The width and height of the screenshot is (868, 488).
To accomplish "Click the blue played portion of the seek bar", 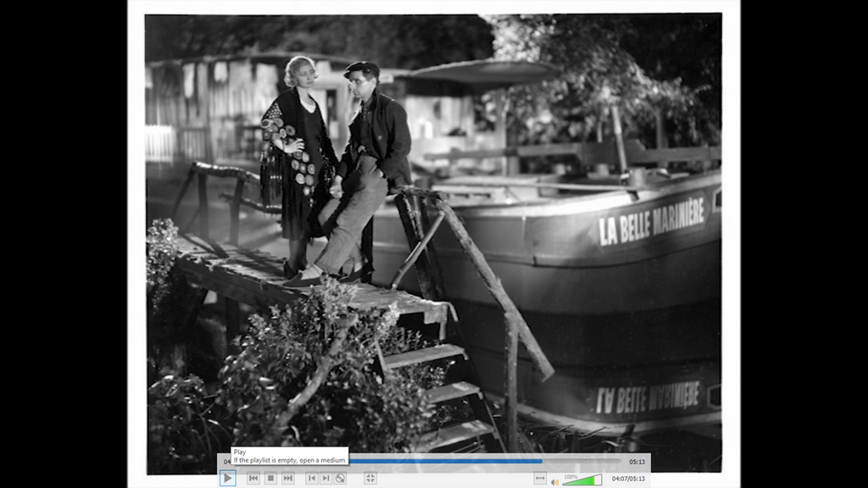I will pos(441,462).
